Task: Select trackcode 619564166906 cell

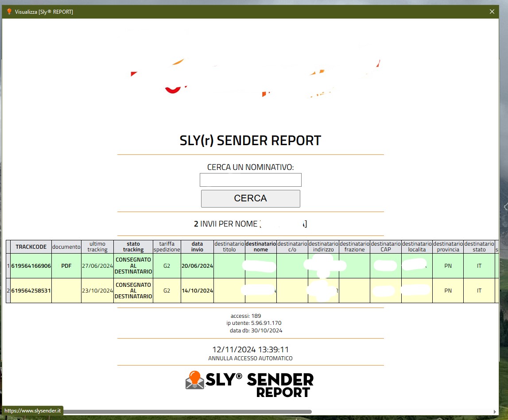Action: point(31,266)
